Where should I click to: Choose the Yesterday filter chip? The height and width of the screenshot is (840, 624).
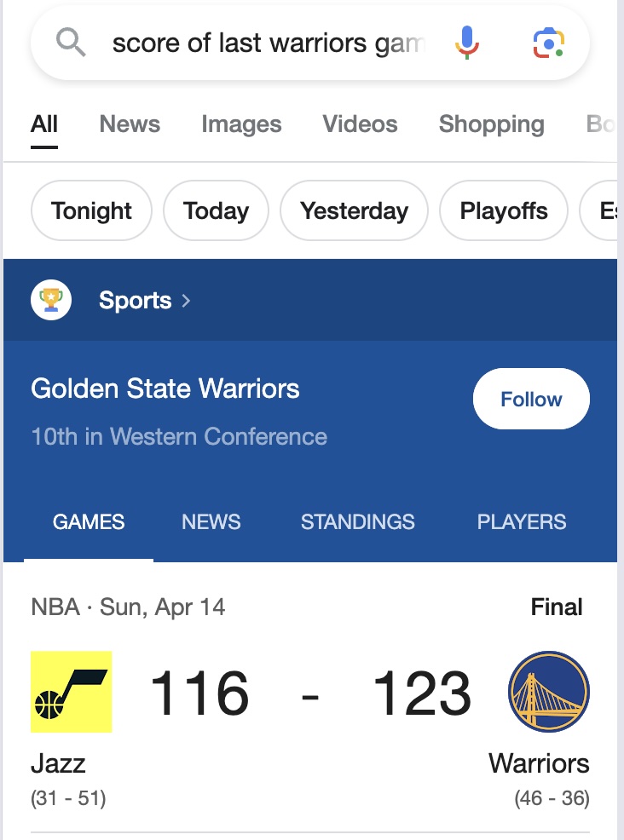354,210
